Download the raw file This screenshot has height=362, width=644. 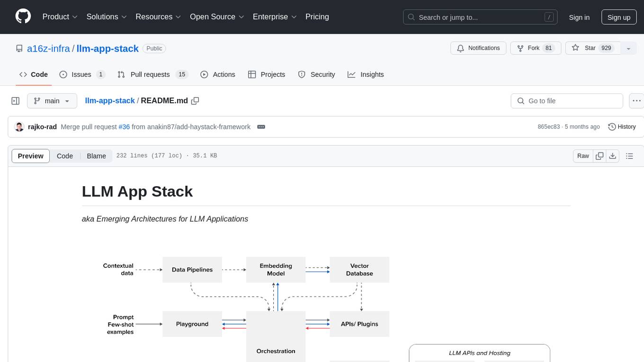coord(613,156)
